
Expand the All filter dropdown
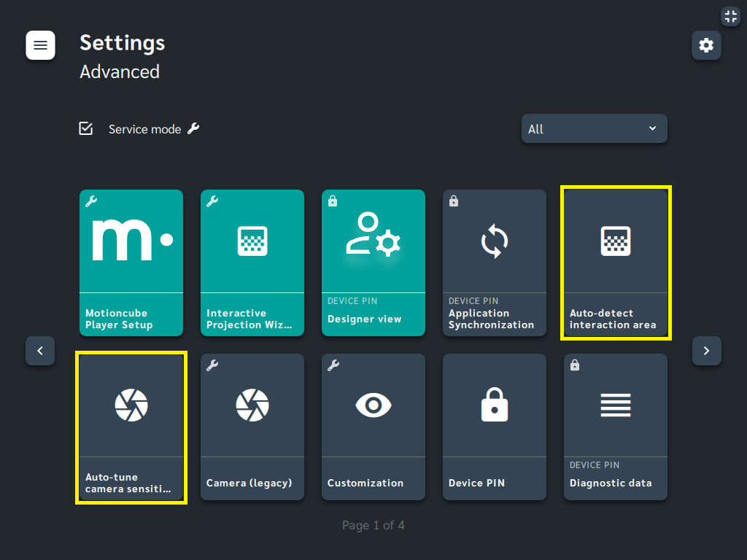point(594,128)
